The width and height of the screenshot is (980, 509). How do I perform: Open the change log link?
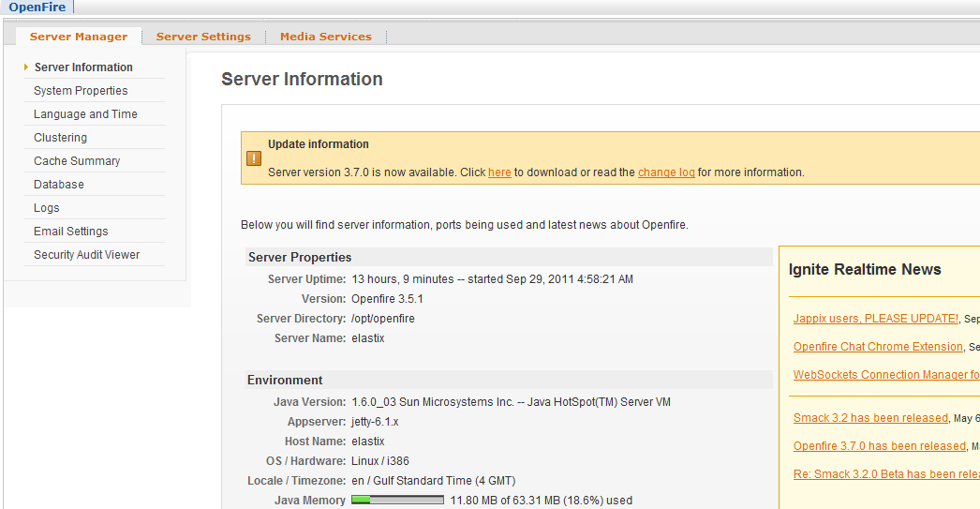(x=666, y=172)
